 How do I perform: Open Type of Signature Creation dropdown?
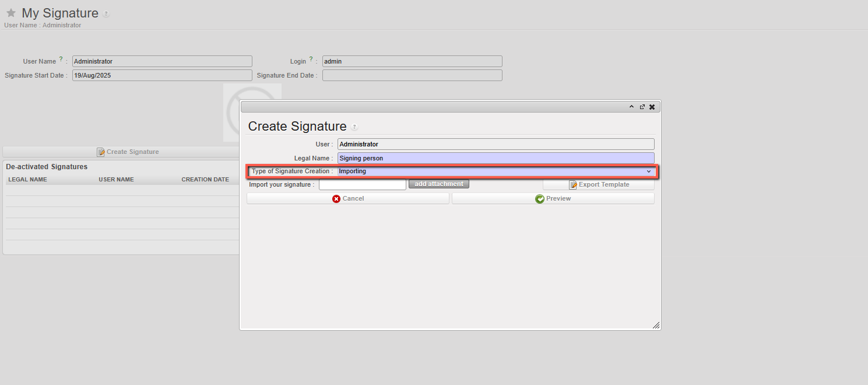tap(496, 171)
